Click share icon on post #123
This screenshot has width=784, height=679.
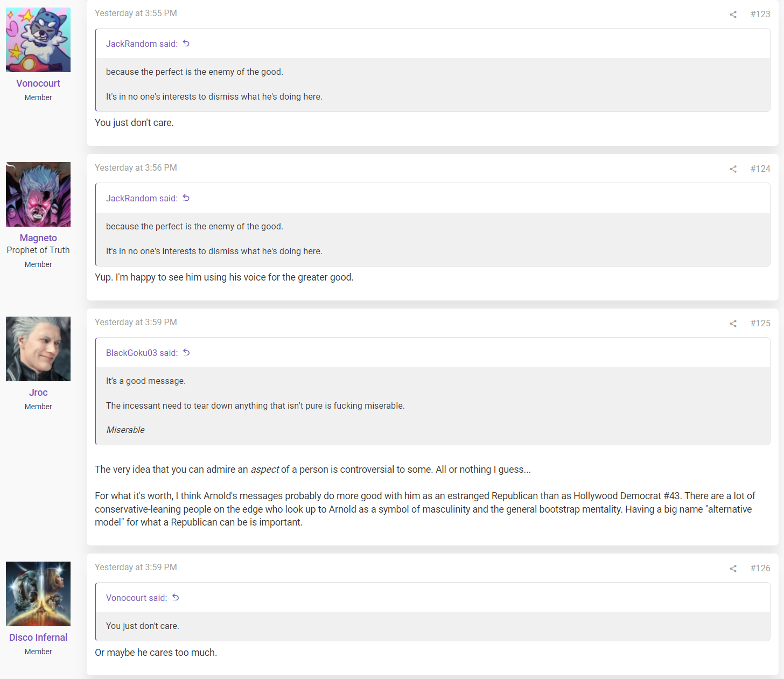[733, 15]
